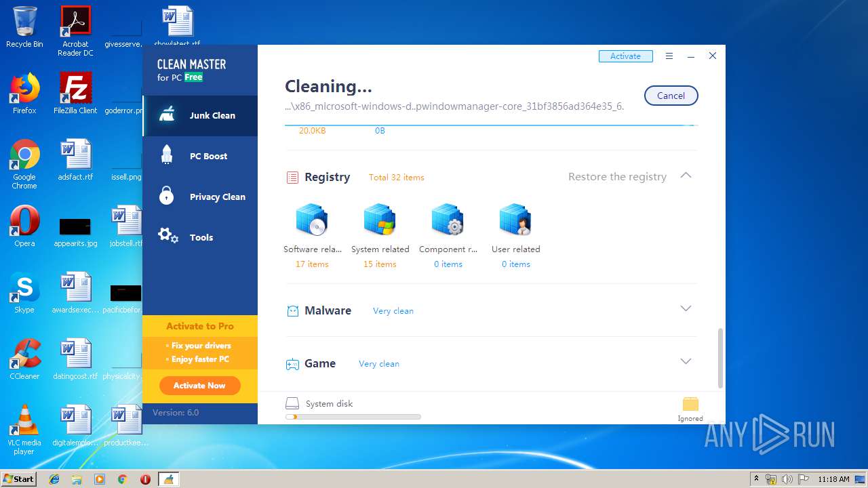Click Game 'Very clean' status text

[379, 364]
